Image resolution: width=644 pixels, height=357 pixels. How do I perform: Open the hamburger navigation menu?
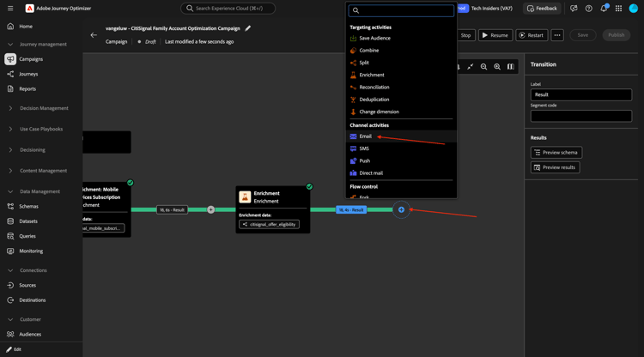click(x=10, y=9)
